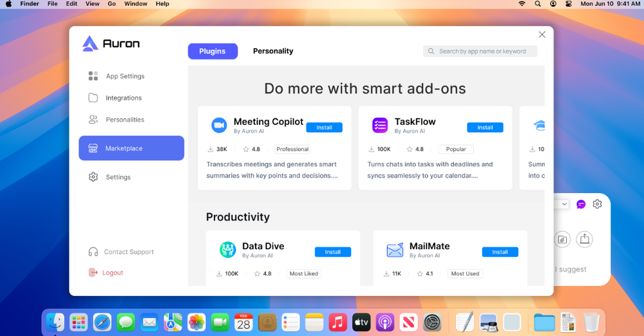Click the Popular tag on TaskFlow

click(x=456, y=149)
